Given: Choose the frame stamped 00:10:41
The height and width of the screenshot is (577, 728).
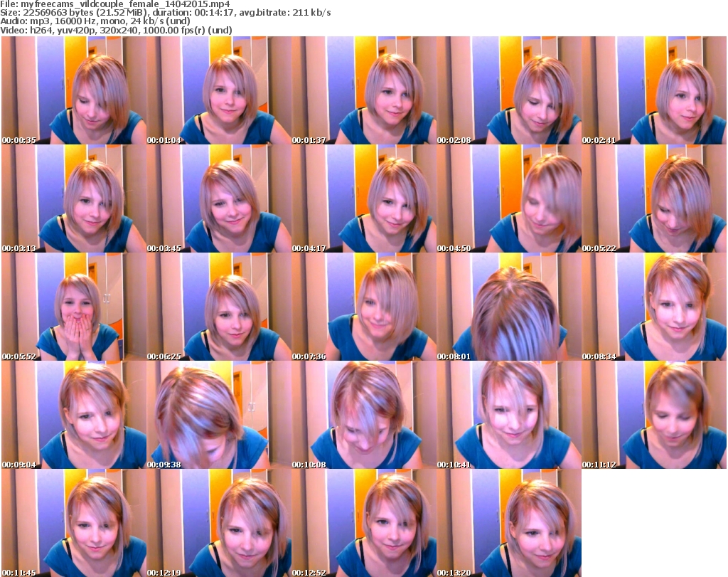Looking at the screenshot, I should click(x=509, y=415).
